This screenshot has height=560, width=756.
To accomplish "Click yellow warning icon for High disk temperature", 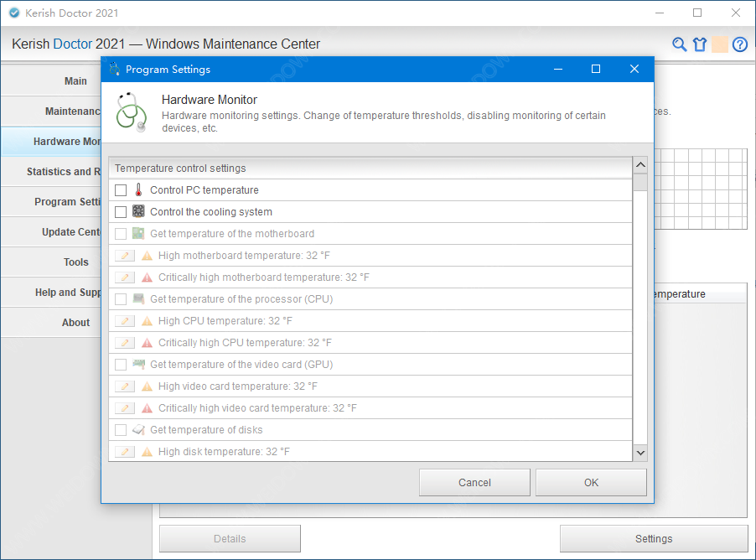I will pos(147,452).
